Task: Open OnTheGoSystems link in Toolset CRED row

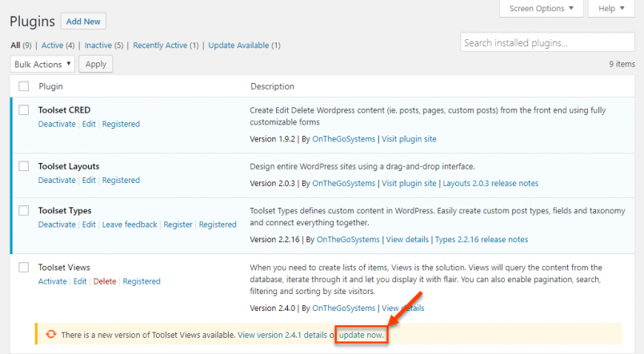Action: tap(344, 139)
